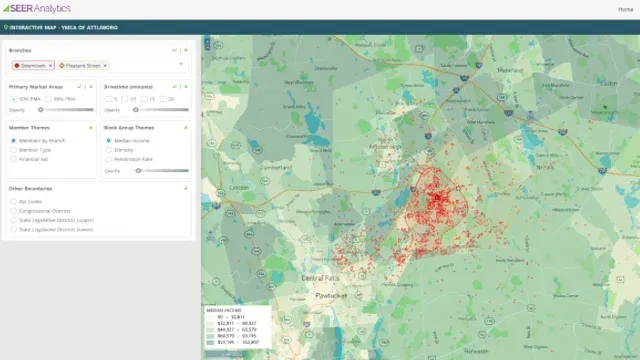Check the 60% PMA checkbox

(49, 99)
